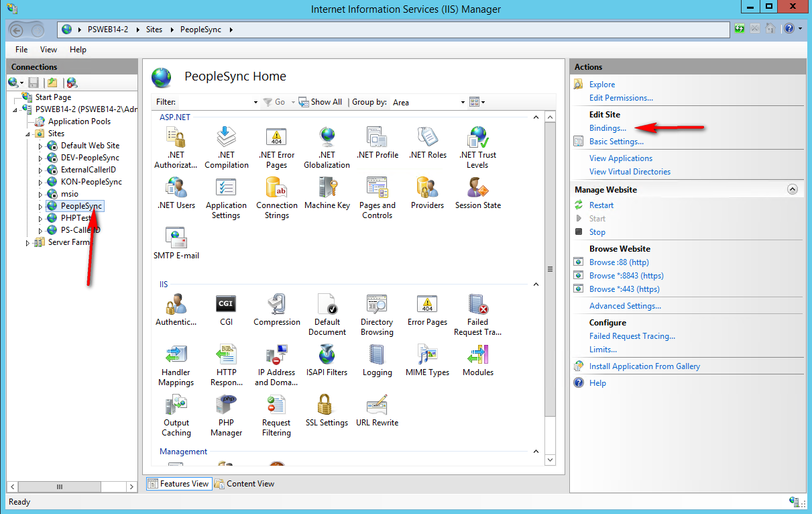
Task: Open Application Settings feature
Action: 226,198
